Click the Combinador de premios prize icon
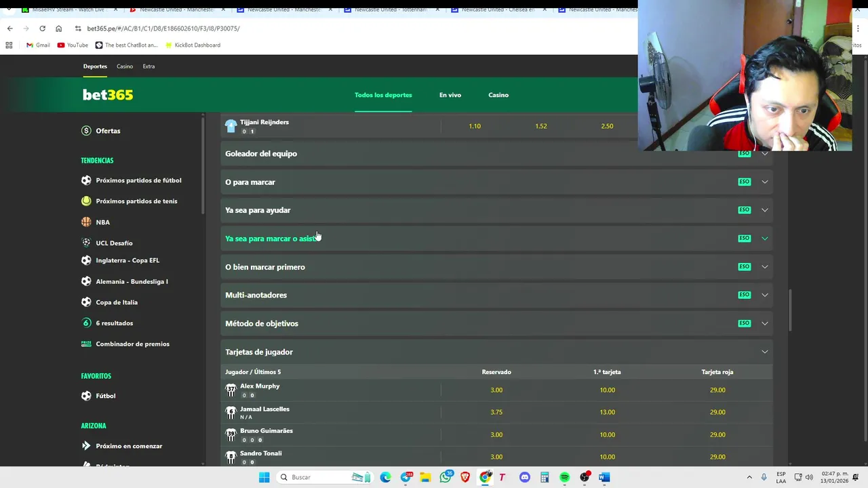 86,344
